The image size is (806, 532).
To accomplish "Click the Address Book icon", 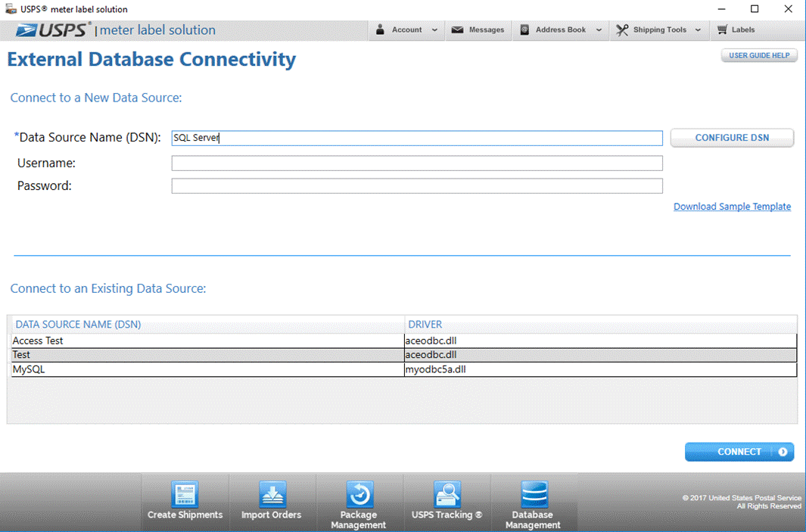I will click(524, 30).
